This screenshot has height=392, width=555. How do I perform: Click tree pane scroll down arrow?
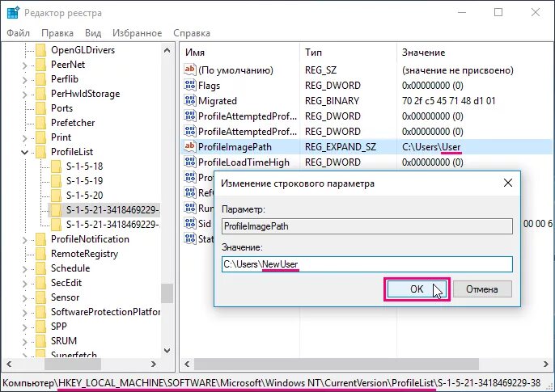(167, 351)
